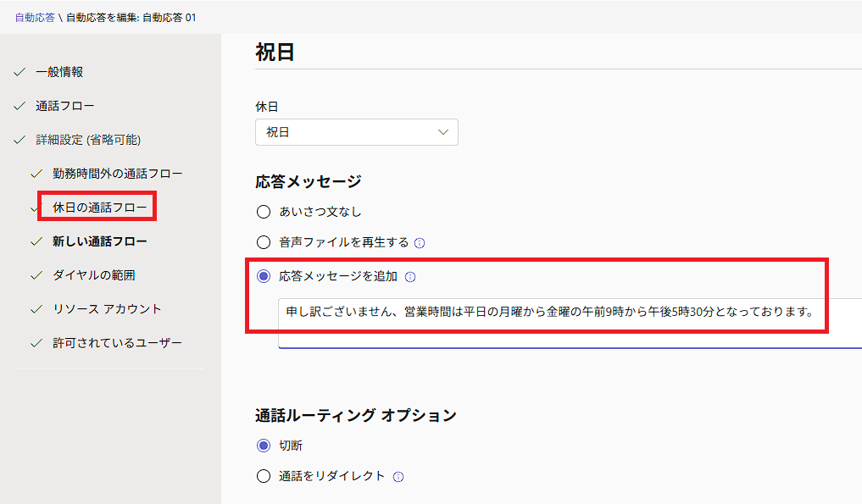Select 切断 routing option

pos(264,446)
